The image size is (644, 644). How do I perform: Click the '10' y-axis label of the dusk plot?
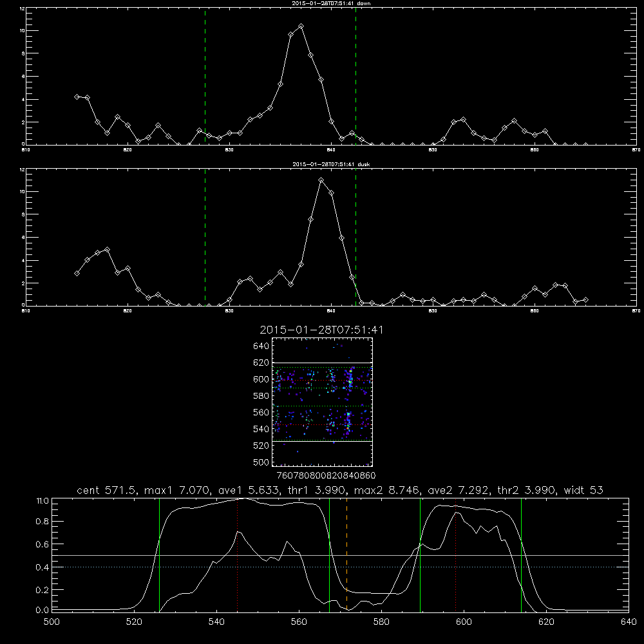pyautogui.click(x=23, y=192)
